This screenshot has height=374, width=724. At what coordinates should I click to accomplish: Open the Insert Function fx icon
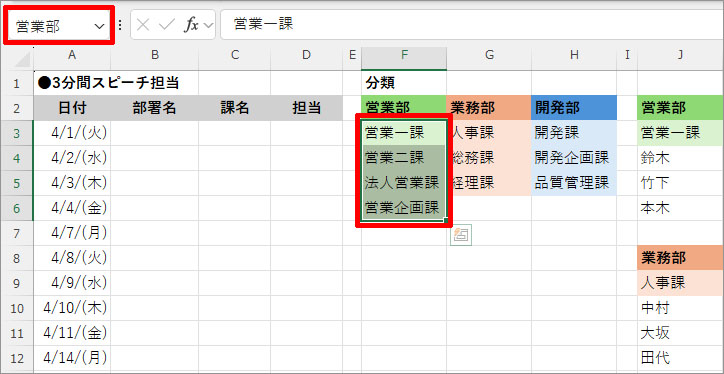[x=191, y=25]
